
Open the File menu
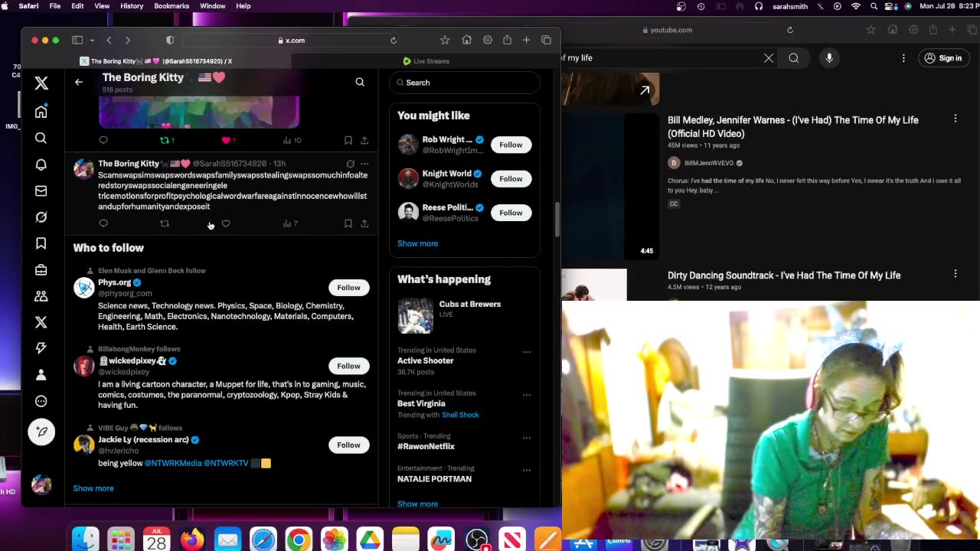55,6
